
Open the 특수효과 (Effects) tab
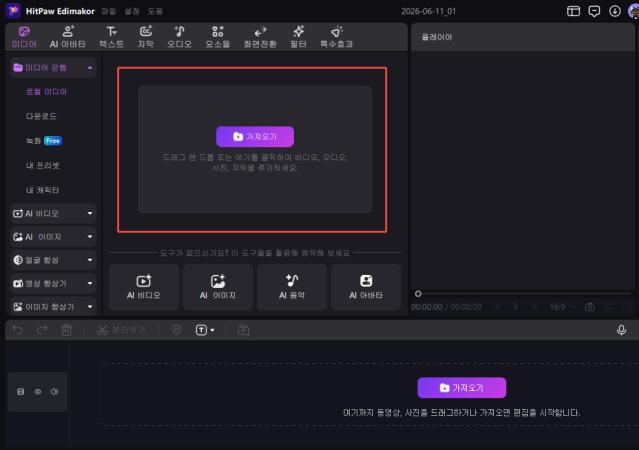[x=336, y=37]
